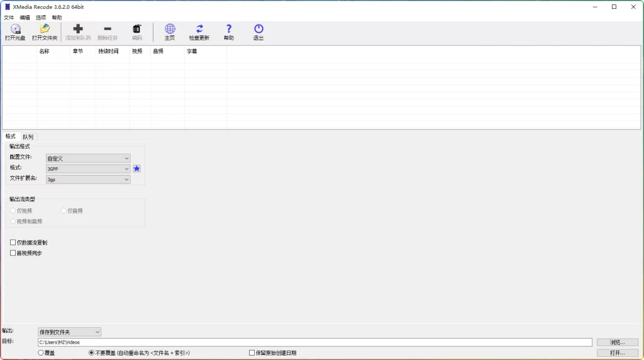Expand the 格式 dropdown showing 3GPP
This screenshot has height=360, width=644.
tap(88, 169)
